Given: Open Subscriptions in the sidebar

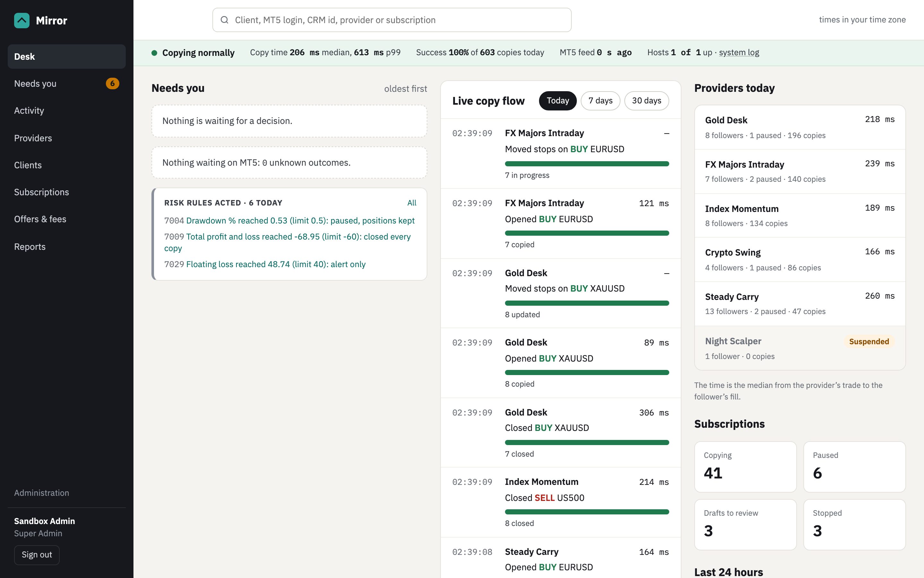Looking at the screenshot, I should click(x=66, y=192).
